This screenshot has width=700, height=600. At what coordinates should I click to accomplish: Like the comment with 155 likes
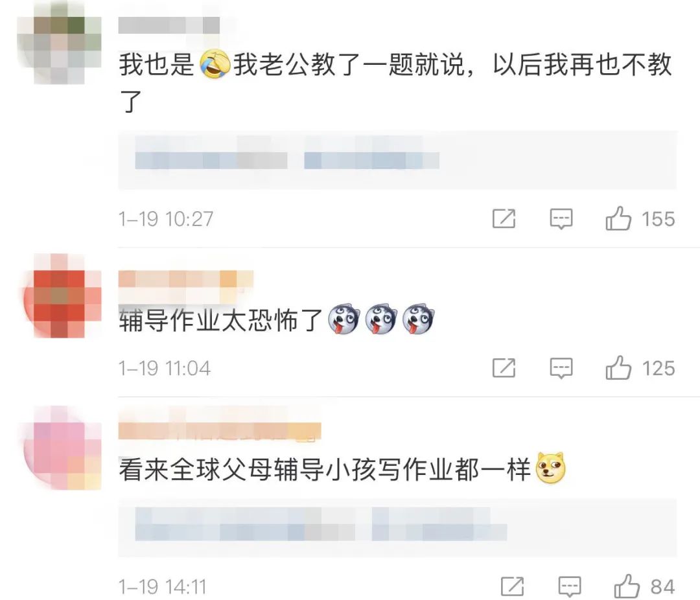618,218
